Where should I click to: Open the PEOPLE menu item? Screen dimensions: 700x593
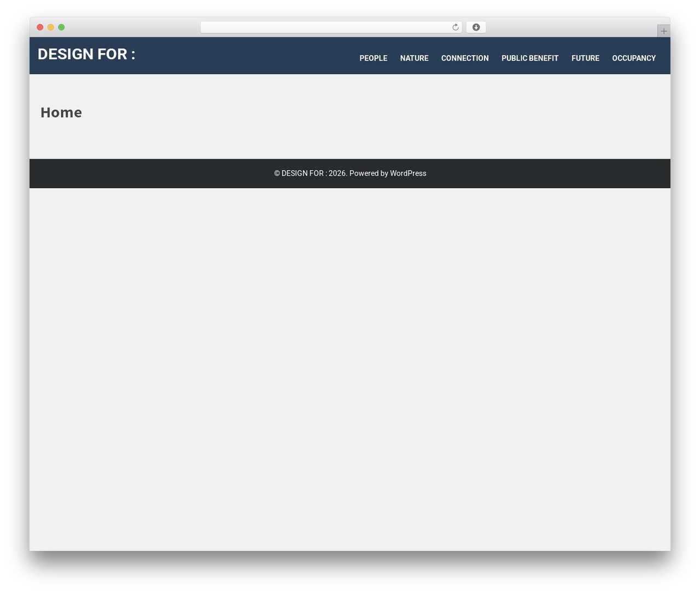(374, 58)
